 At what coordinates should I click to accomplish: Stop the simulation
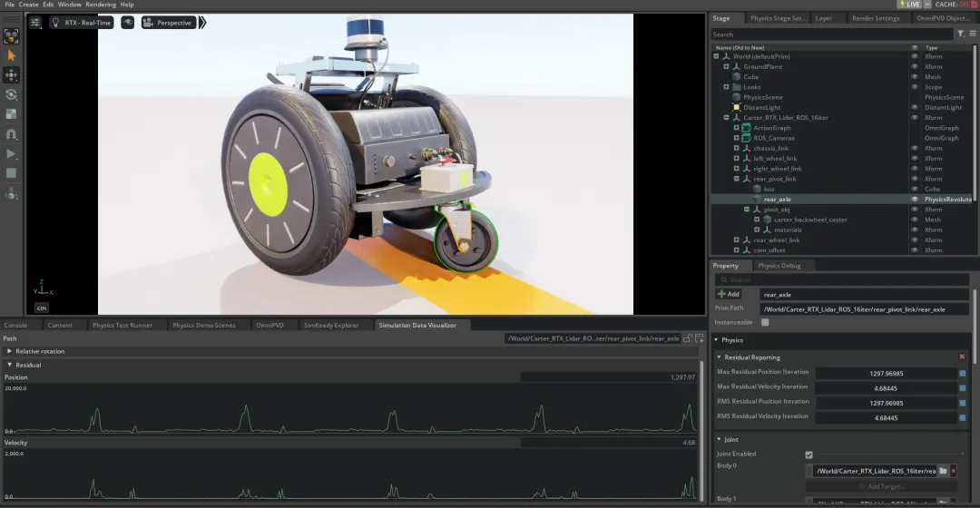coord(11,173)
